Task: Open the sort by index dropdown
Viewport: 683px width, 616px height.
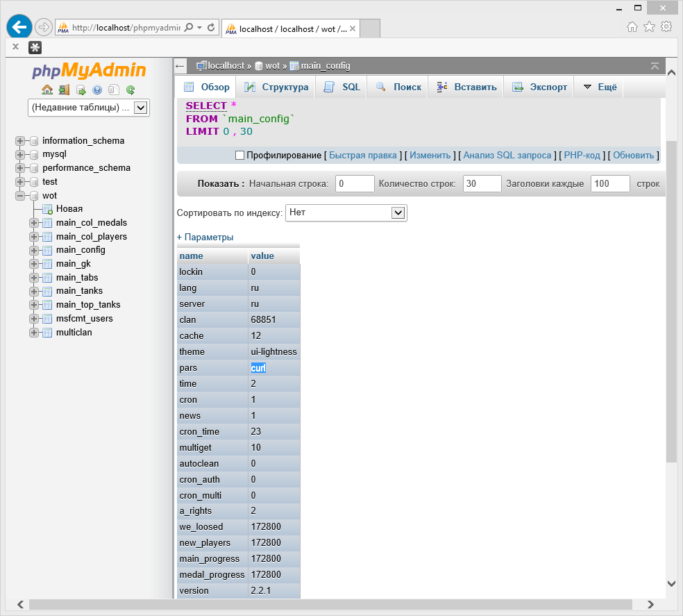Action: coord(346,213)
